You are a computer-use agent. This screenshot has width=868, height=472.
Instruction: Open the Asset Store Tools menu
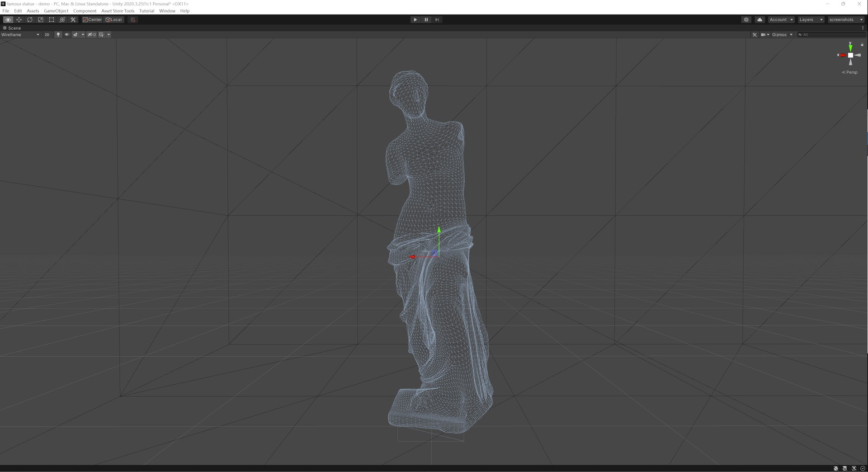(x=118, y=11)
